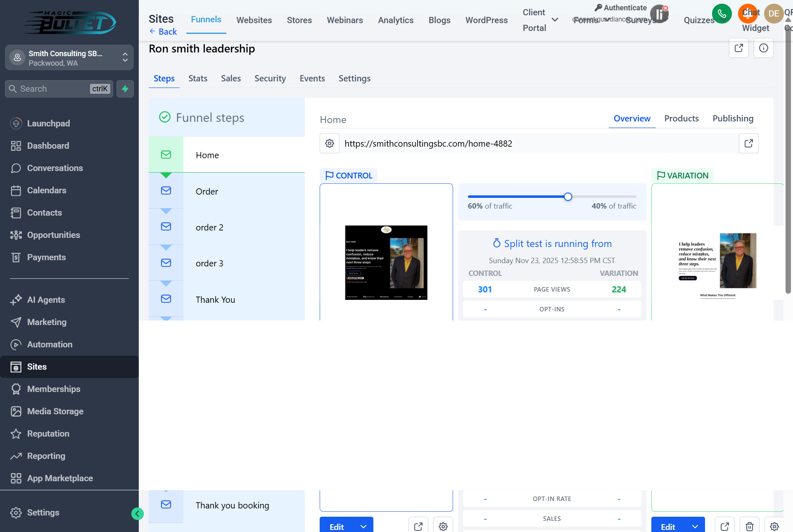Click the control Edit button
Viewport: 793px width, 532px height.
point(337,526)
